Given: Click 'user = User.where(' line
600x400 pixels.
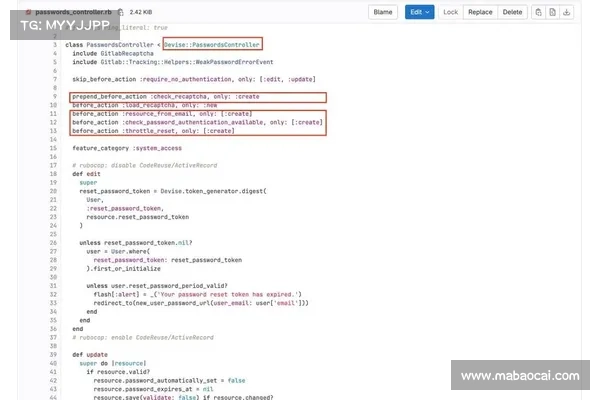Looking at the screenshot, I should click(x=118, y=251).
